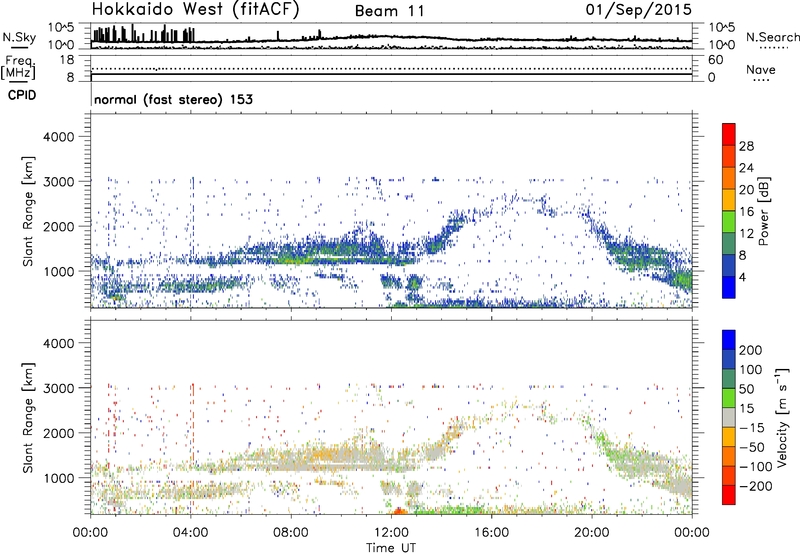The image size is (800, 554).
Task: Click the "N.Search" legend label
Action: 772,37
